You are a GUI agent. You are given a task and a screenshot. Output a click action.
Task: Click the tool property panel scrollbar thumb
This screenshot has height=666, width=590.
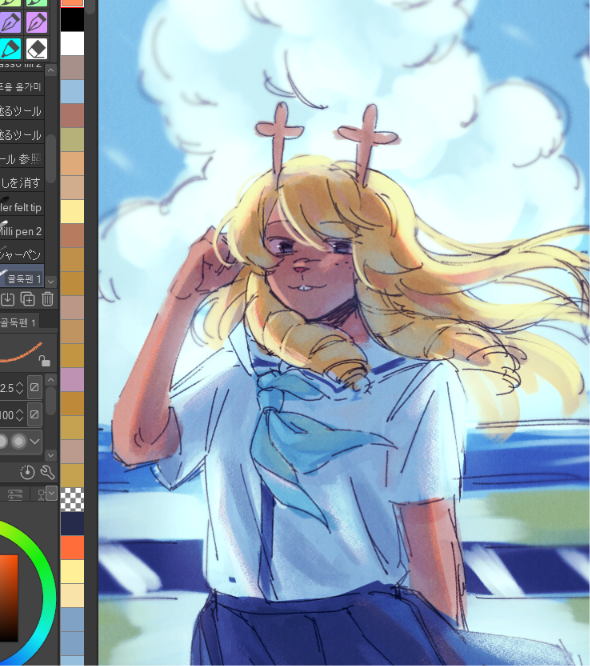click(51, 400)
